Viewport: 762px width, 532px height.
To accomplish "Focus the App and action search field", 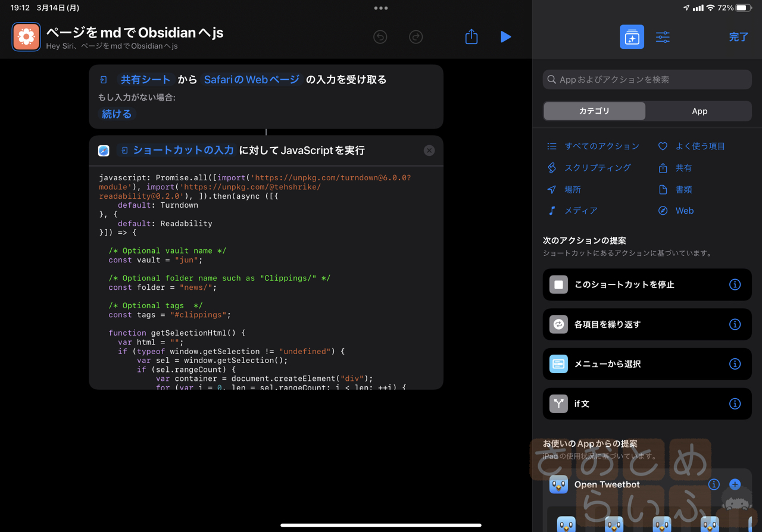I will pyautogui.click(x=647, y=79).
